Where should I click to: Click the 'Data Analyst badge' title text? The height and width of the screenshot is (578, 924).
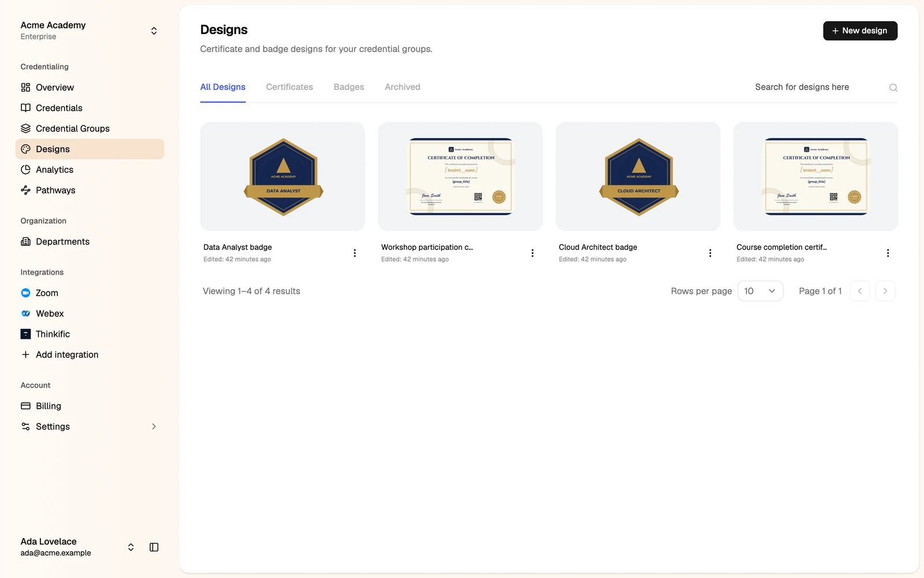point(237,247)
